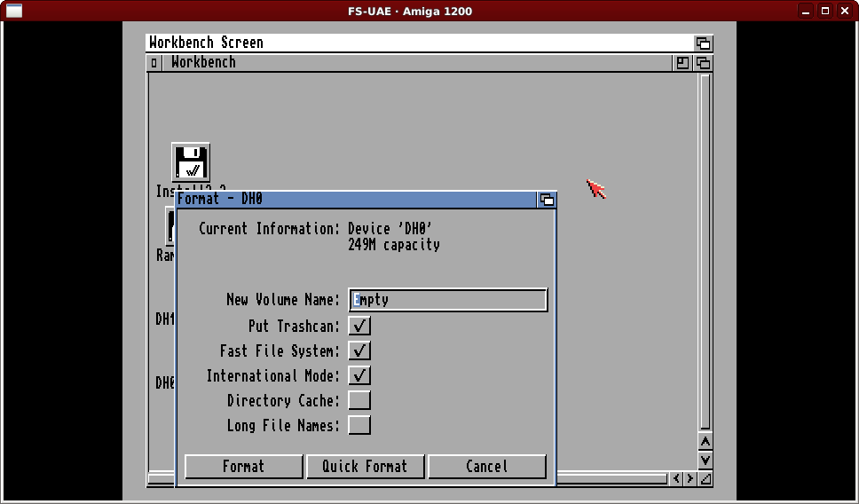Click the '249M capacity' text
The height and width of the screenshot is (504, 859).
(394, 245)
